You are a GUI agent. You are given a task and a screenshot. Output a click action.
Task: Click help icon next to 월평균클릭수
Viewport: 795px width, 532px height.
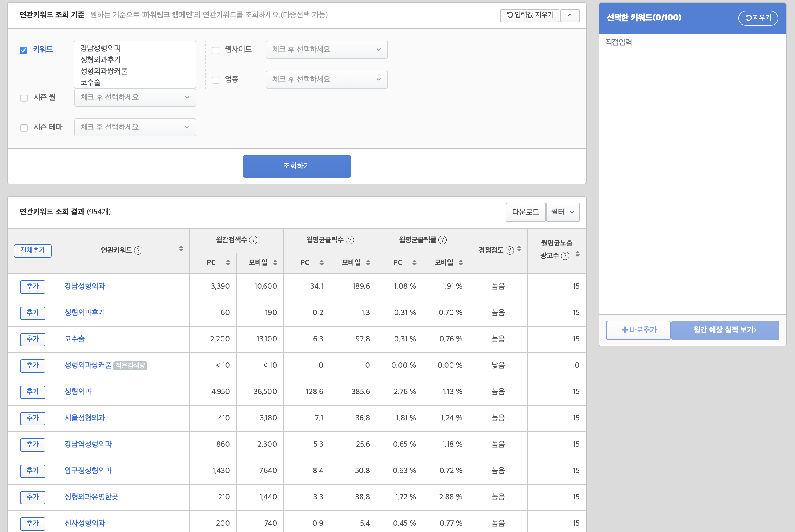tap(350, 240)
